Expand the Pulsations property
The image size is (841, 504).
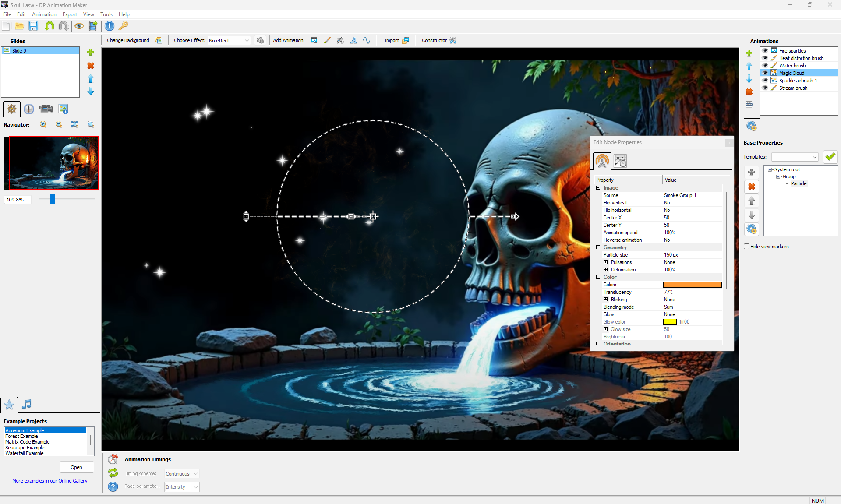605,262
